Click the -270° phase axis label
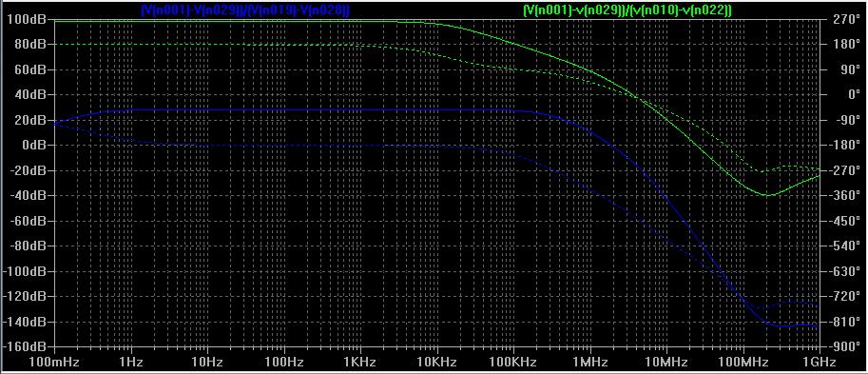 click(x=843, y=170)
